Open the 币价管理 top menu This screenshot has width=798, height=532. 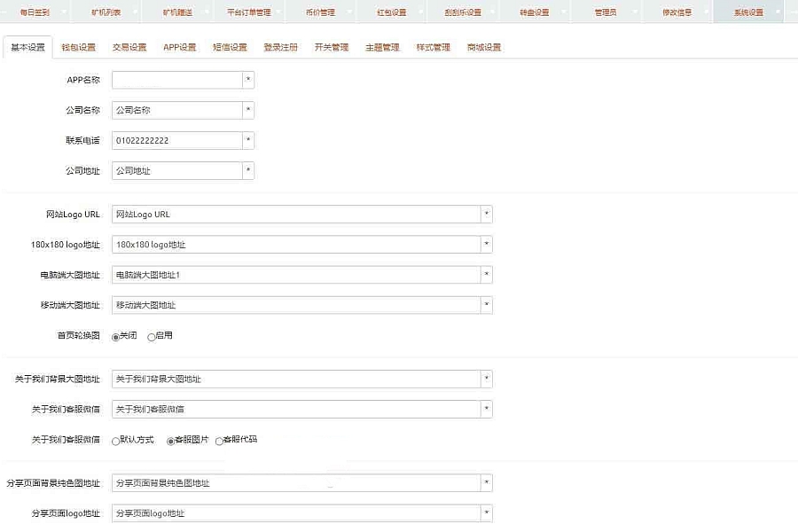coord(320,12)
